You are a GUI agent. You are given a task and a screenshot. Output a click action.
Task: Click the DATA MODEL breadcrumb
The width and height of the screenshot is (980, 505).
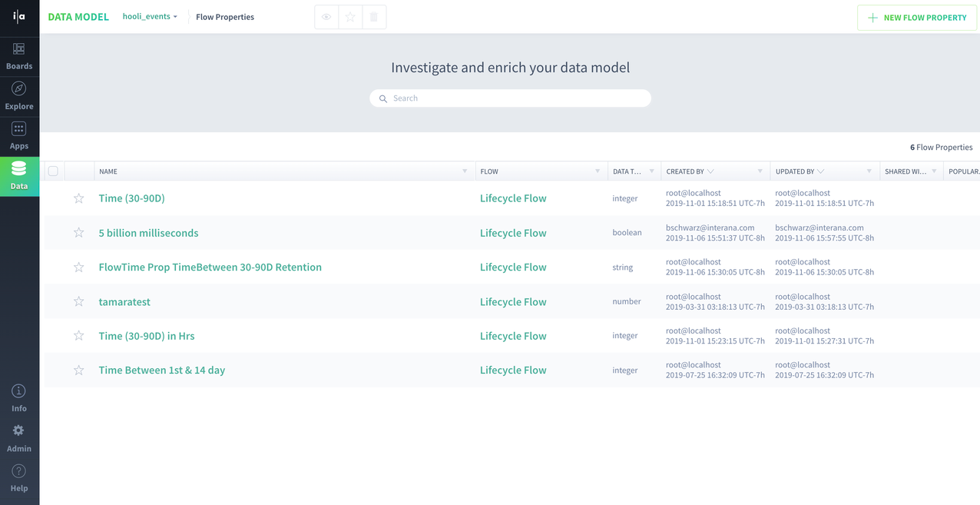pos(78,17)
